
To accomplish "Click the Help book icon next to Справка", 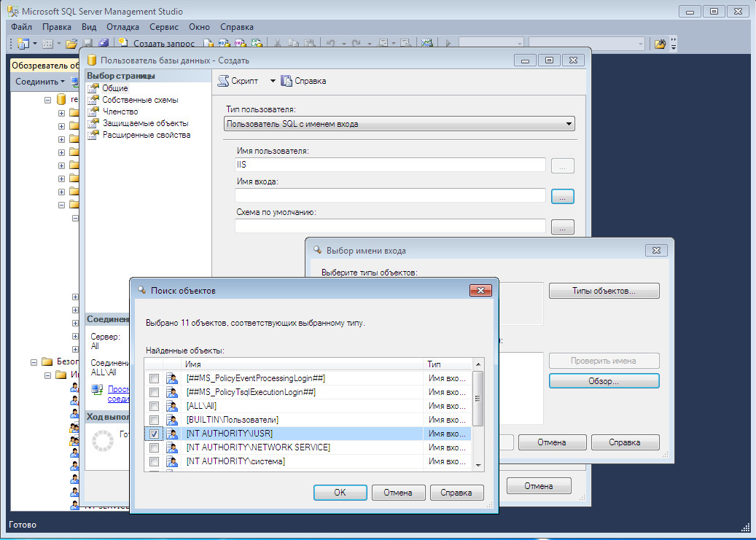I will point(287,80).
